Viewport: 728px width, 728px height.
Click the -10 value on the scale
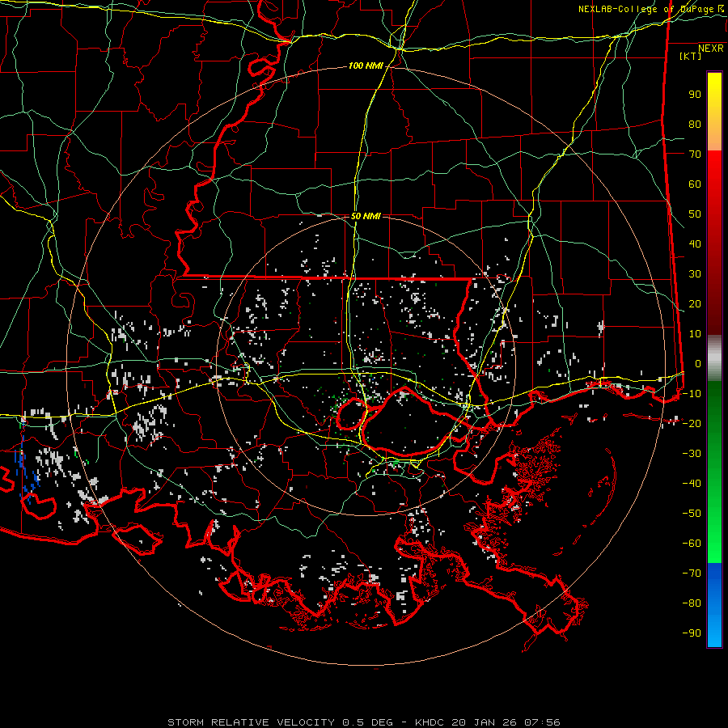[x=692, y=394]
